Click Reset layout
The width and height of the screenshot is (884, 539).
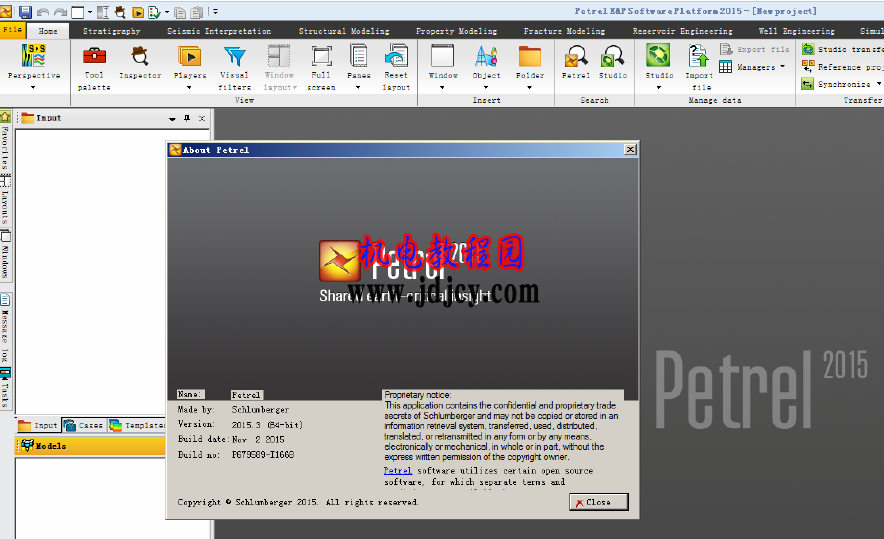tap(396, 68)
